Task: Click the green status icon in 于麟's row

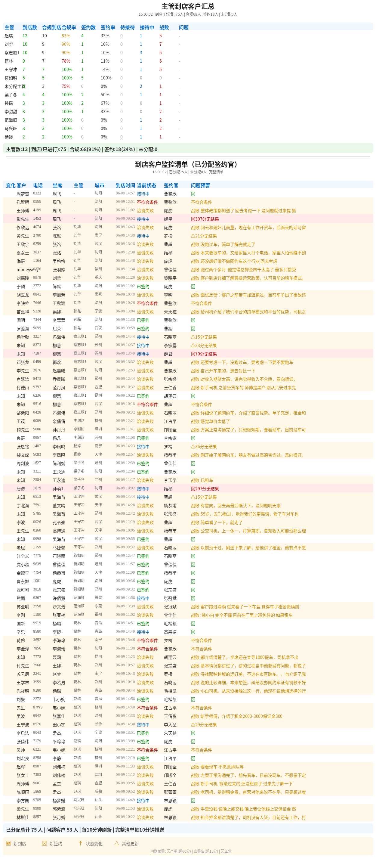Action: [x=193, y=287]
